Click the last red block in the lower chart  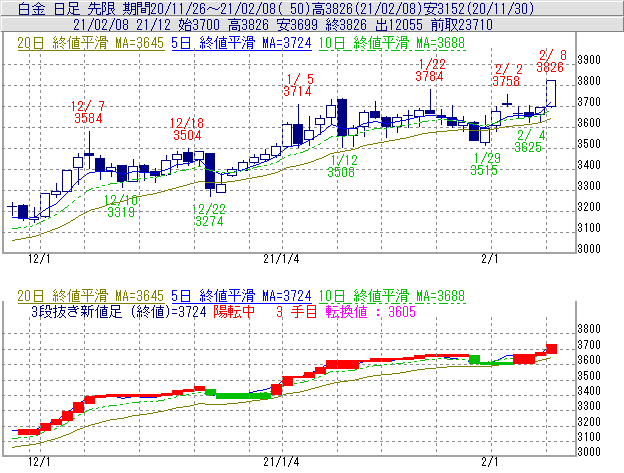pos(552,349)
